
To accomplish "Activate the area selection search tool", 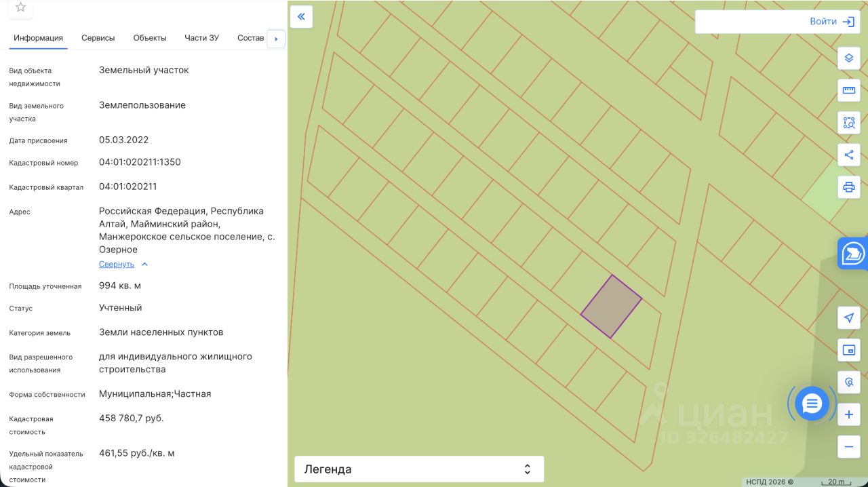I will [849, 123].
